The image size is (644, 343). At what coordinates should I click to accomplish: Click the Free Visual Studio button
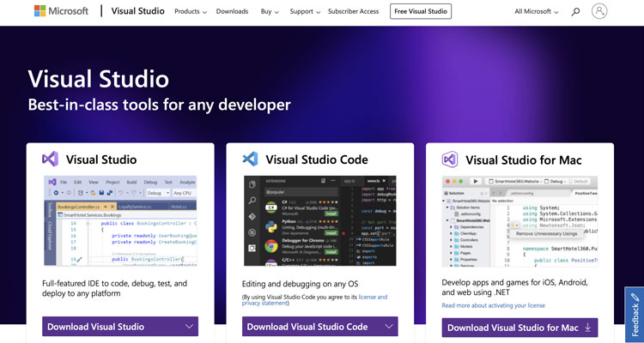(421, 12)
